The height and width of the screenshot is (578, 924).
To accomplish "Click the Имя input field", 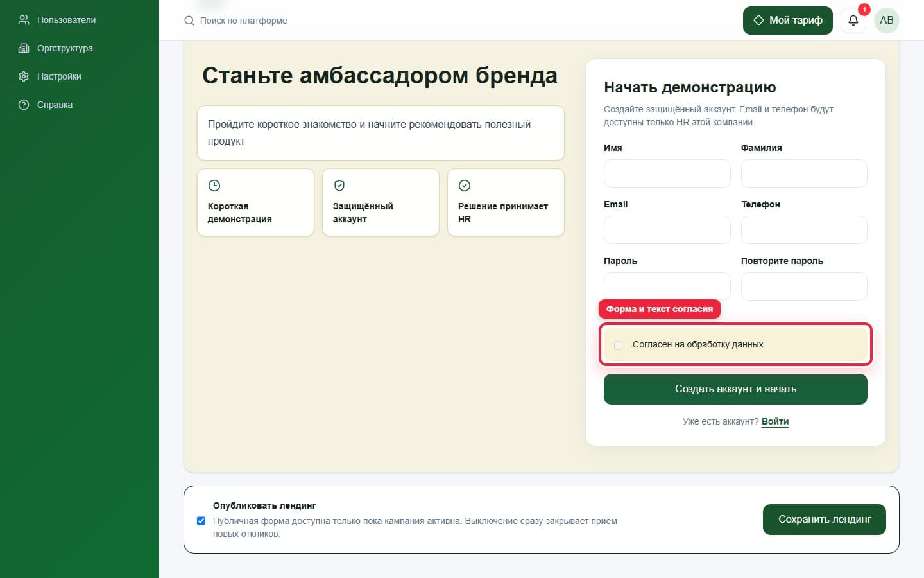I will [x=667, y=173].
